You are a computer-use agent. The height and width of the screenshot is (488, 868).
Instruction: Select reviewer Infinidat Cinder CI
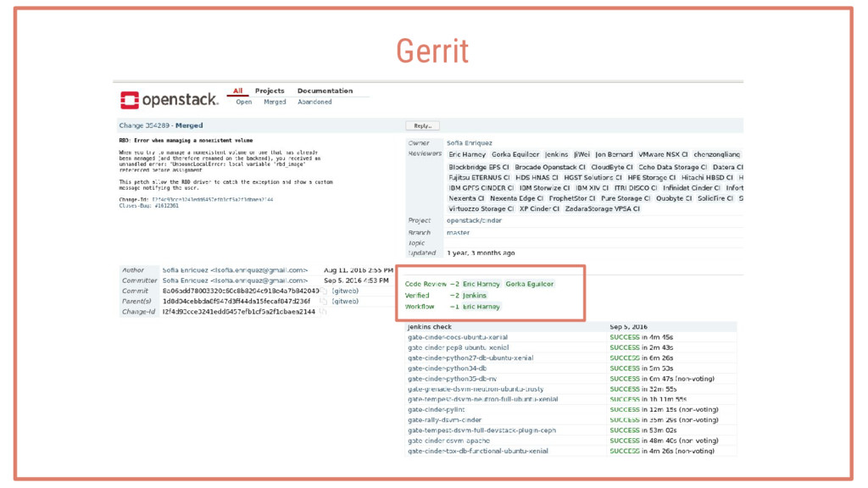point(692,188)
